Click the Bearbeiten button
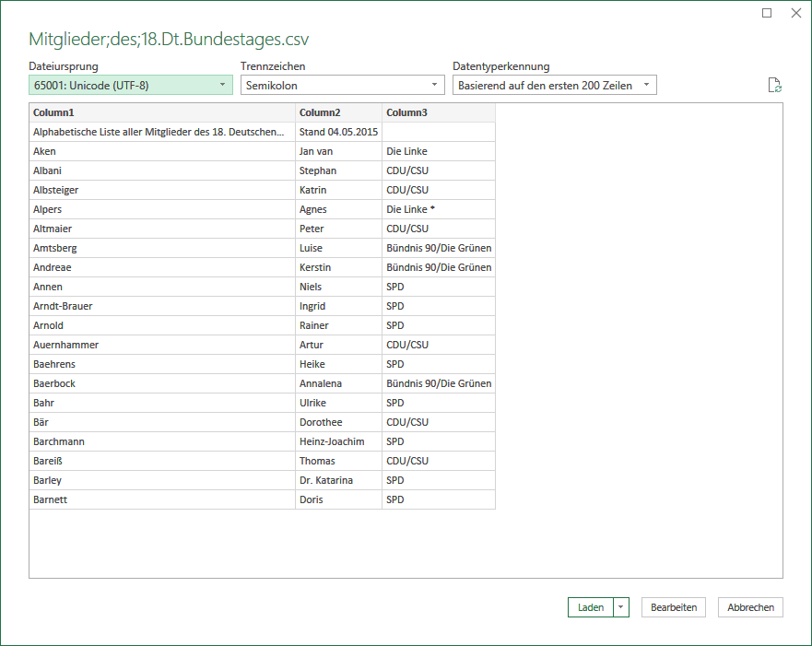Viewport: 812px width, 646px height. (x=673, y=607)
